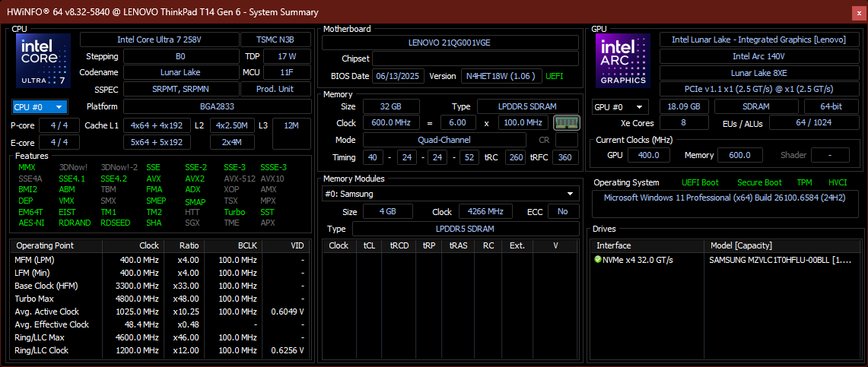
Task: Click the Intel Core Ultra 7 logo
Action: tap(43, 60)
